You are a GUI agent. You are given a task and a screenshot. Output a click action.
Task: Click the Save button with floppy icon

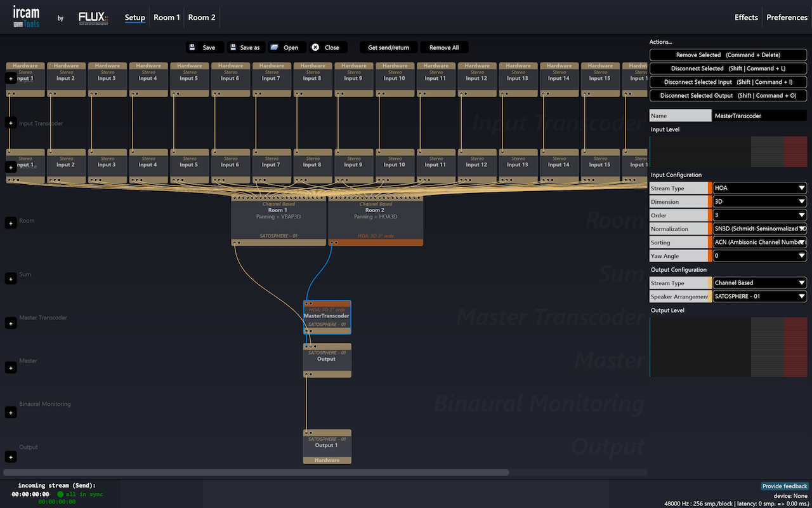click(x=204, y=48)
